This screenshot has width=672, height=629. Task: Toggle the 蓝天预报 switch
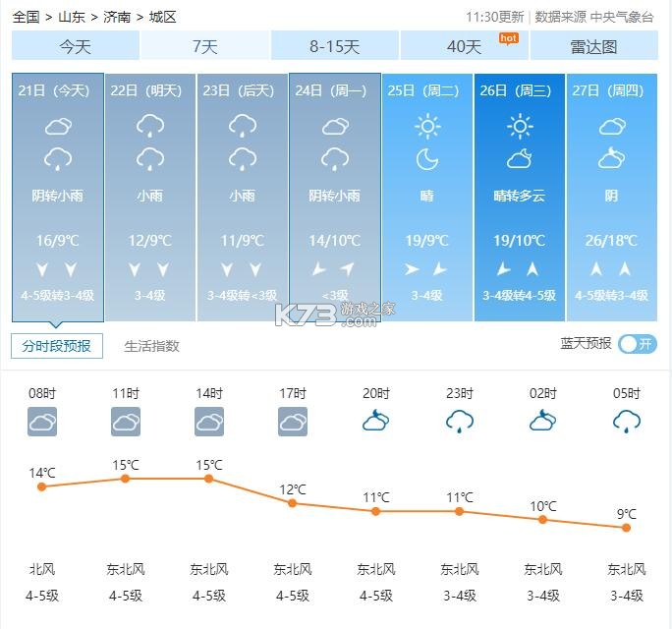638,344
